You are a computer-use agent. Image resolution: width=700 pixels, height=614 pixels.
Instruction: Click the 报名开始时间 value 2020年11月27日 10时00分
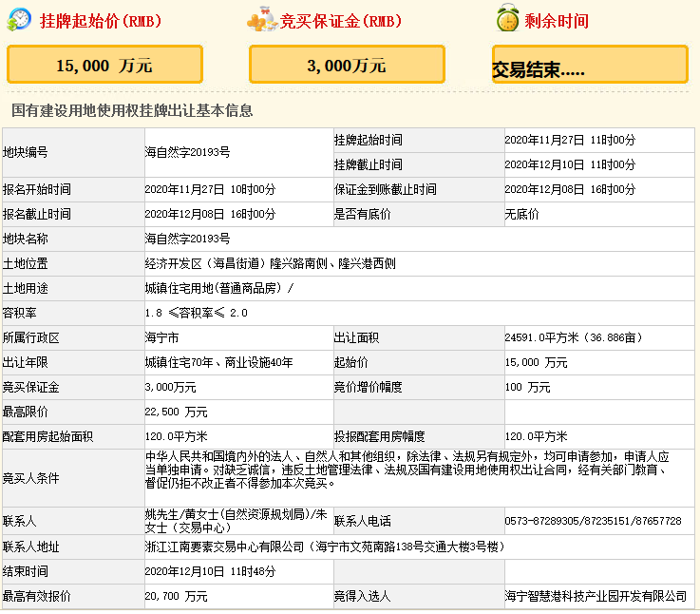tap(210, 189)
